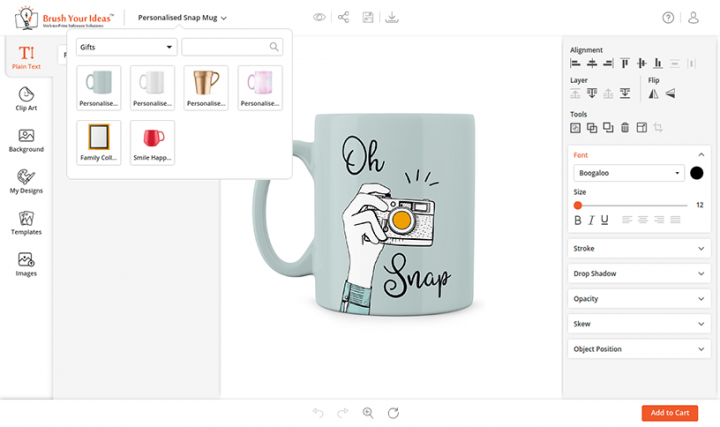Select the Family Coll... frame thumbnail
720x427 pixels.
[x=99, y=142]
